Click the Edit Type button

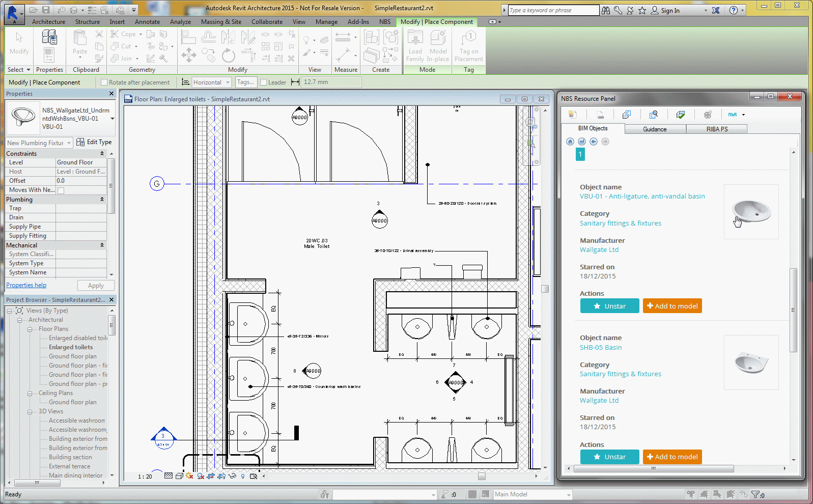[x=94, y=142]
